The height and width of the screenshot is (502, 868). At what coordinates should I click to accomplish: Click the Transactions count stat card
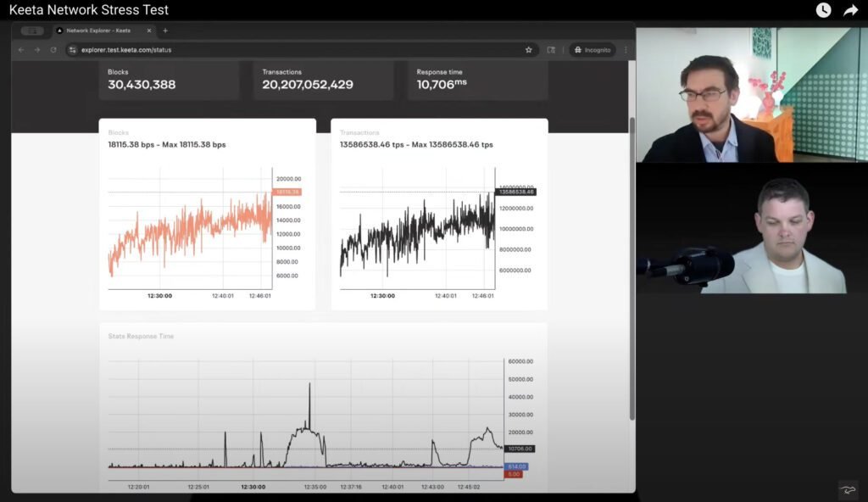click(x=323, y=80)
